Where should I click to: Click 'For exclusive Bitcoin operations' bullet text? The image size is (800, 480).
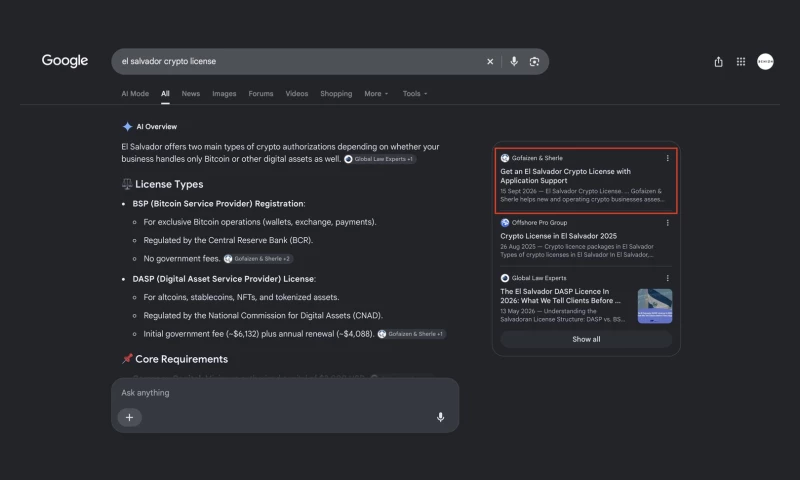tap(260, 222)
